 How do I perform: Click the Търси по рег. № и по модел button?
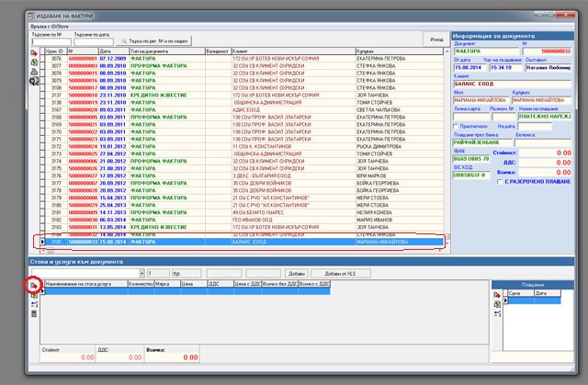(154, 40)
